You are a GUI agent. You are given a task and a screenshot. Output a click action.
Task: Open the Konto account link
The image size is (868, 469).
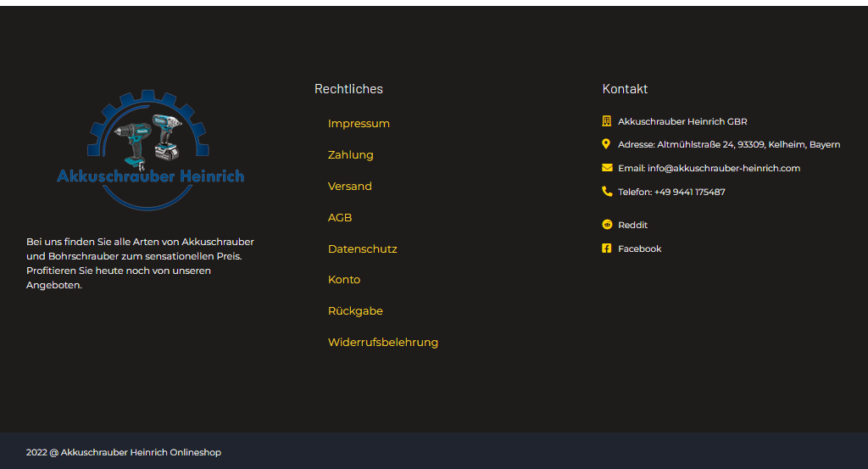click(343, 280)
